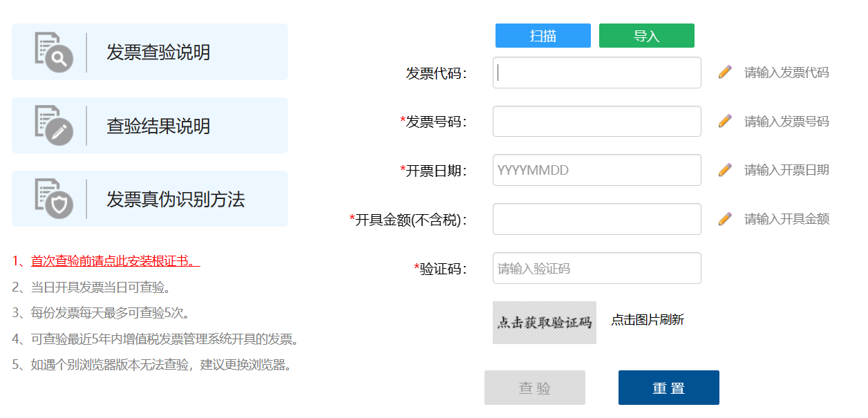Click the 发票查验说明 magnifier document icon

point(54,52)
